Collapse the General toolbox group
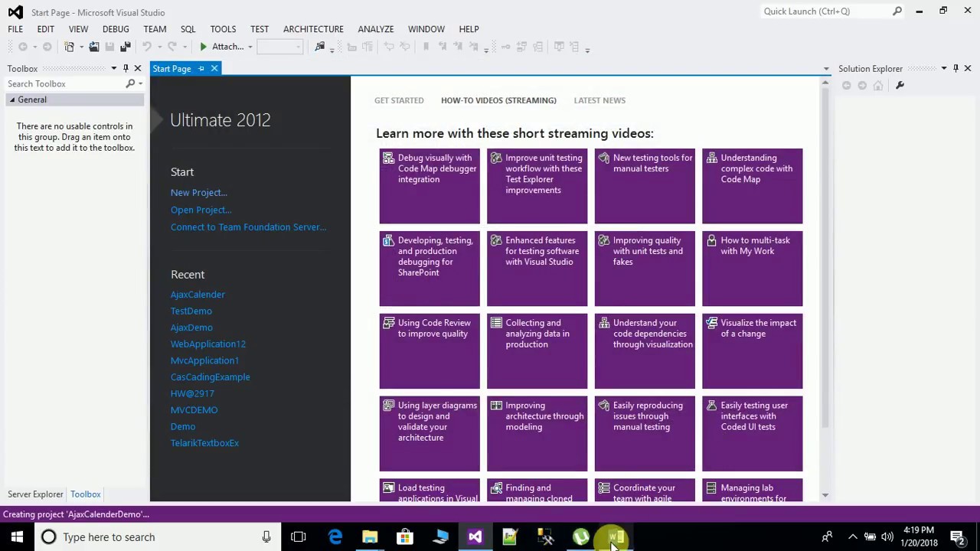 tap(12, 100)
